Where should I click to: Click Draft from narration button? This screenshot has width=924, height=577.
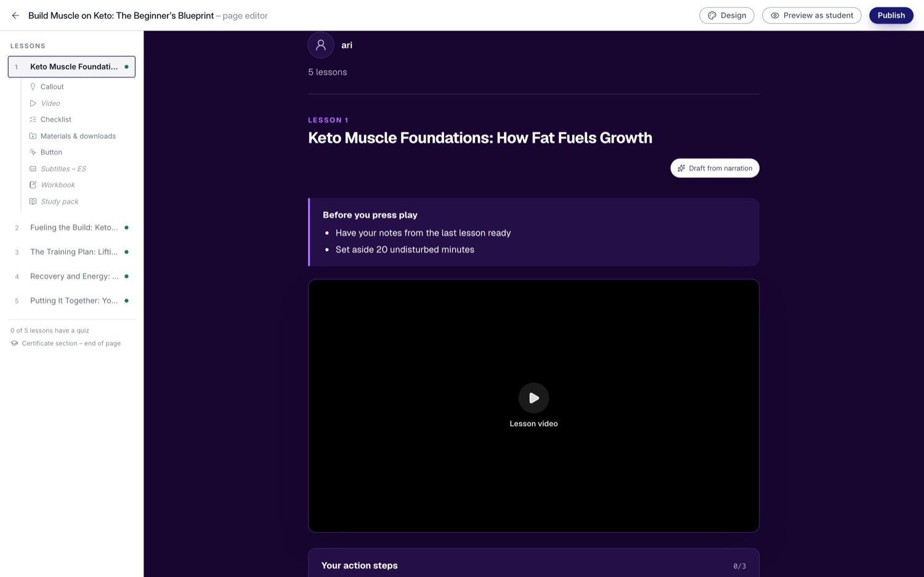tap(715, 168)
